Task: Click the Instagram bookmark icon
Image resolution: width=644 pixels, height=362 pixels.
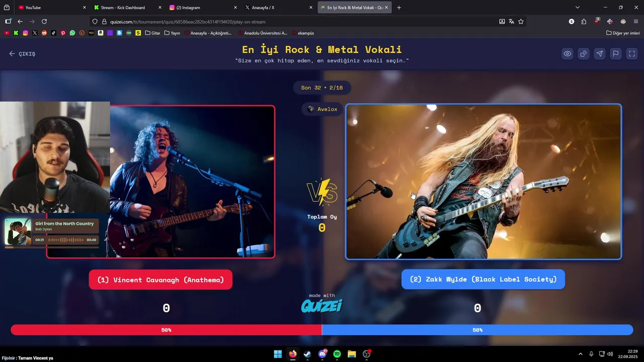Action: pyautogui.click(x=25, y=33)
